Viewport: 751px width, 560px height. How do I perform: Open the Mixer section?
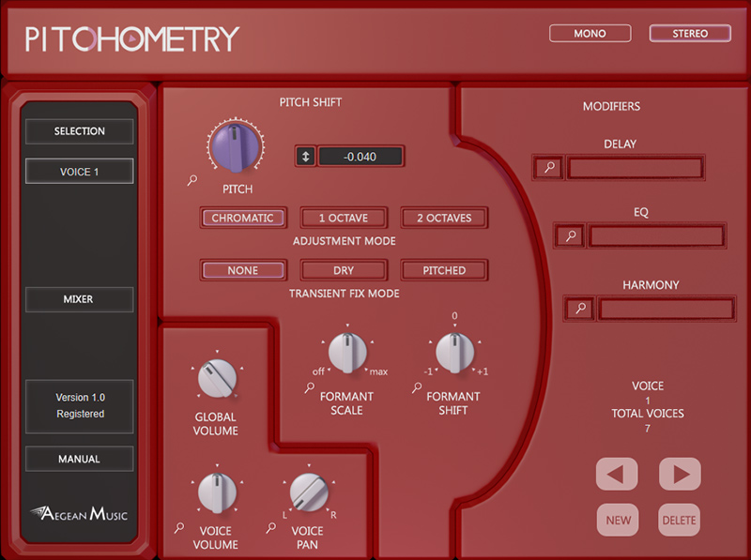tap(79, 300)
